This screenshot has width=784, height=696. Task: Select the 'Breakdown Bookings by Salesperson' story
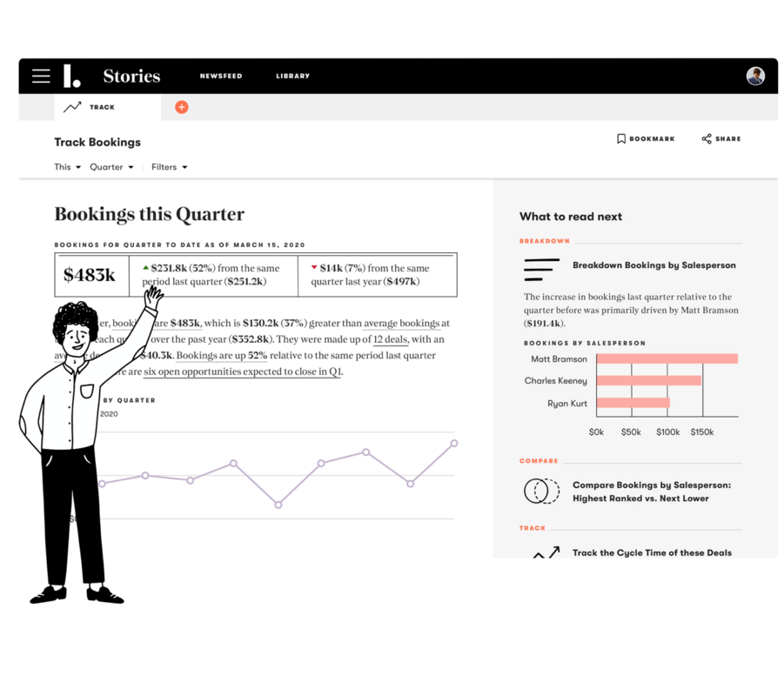point(654,265)
